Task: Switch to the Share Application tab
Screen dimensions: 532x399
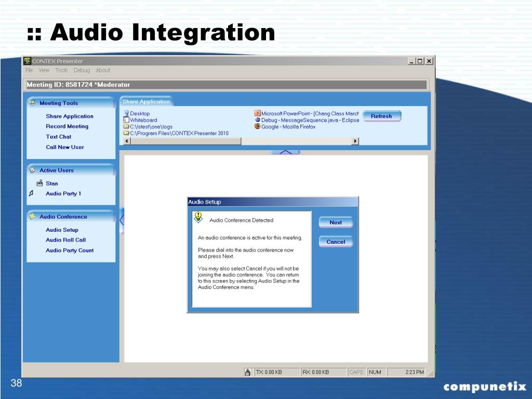Action: click(x=146, y=101)
